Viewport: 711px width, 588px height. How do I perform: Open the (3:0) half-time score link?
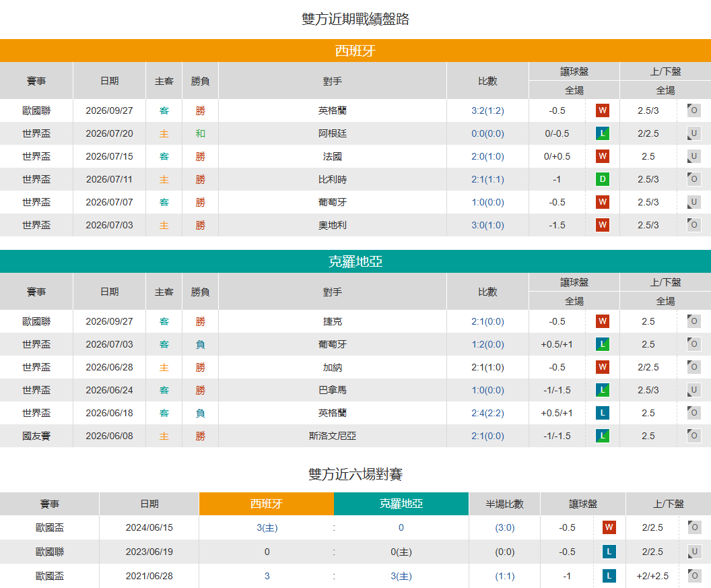point(505,527)
